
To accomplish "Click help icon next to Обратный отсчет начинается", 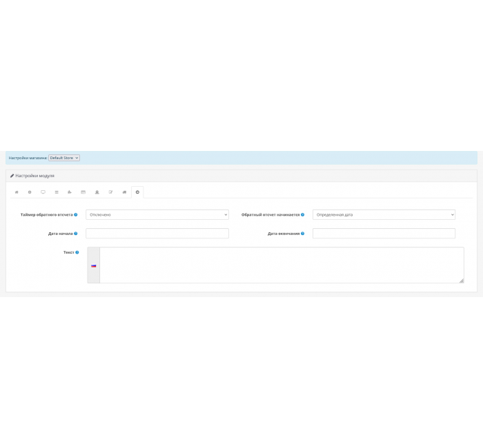I will point(302,215).
